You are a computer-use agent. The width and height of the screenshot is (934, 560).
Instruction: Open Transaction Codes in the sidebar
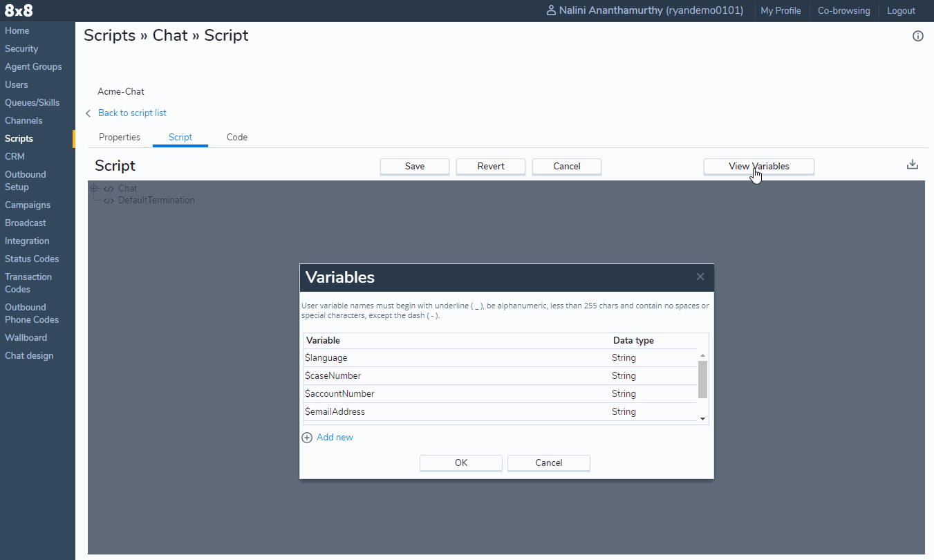pos(28,283)
